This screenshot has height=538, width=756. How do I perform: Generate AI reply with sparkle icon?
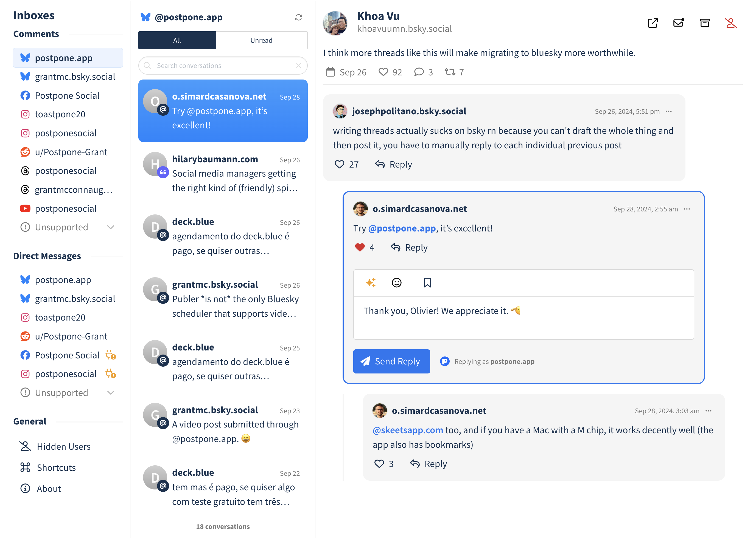pyautogui.click(x=371, y=283)
